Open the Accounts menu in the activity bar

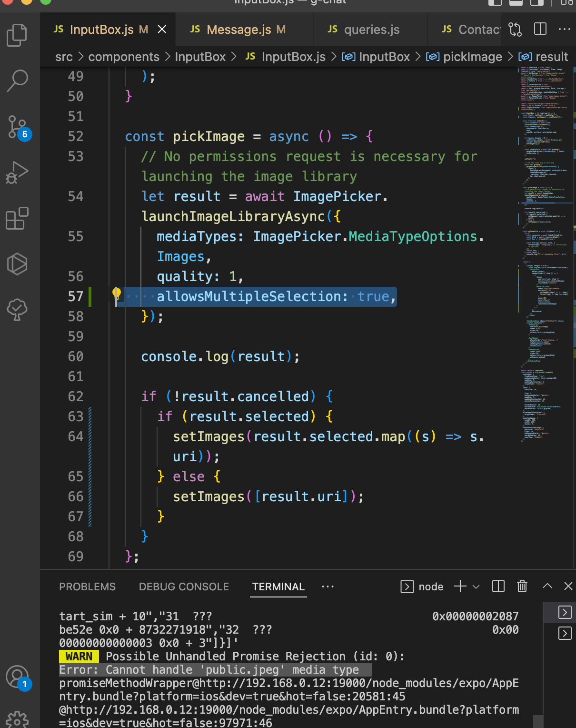coord(18,678)
